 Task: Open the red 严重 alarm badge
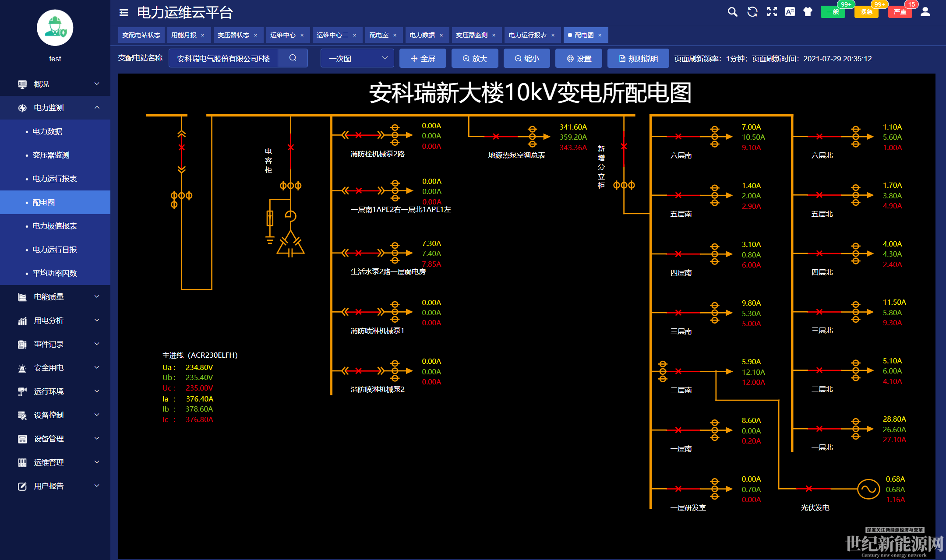900,12
